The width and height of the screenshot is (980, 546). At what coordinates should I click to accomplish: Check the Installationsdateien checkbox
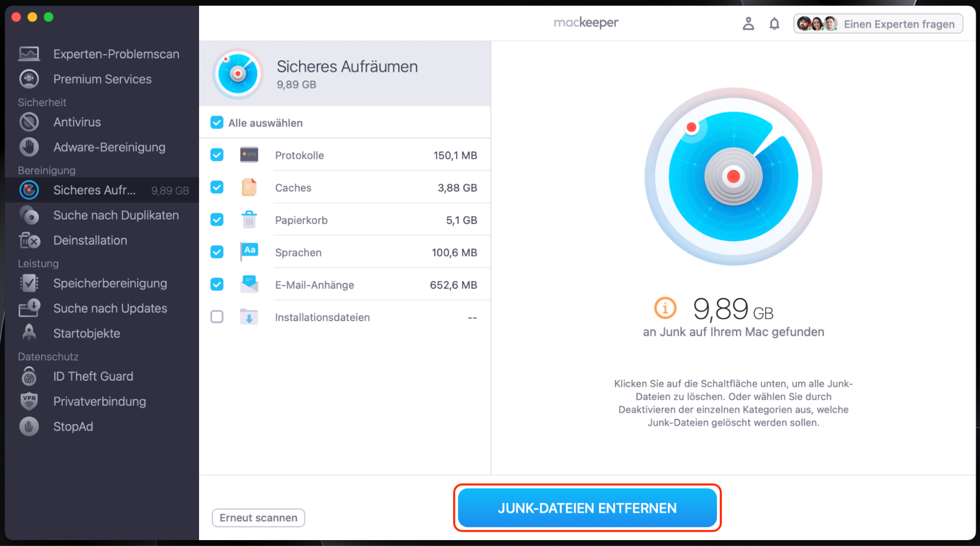217,317
